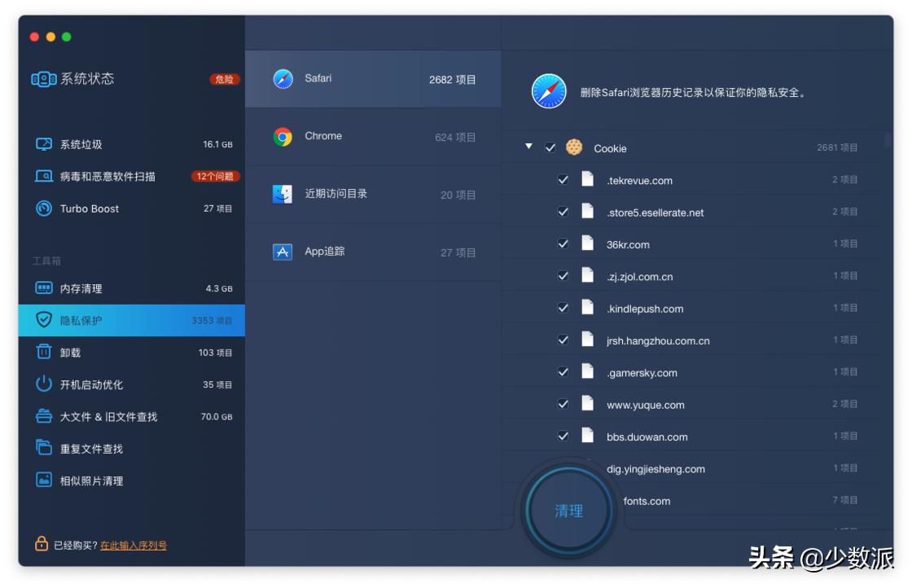912x588 pixels.
Task: Open 病毒和恶意软件扫描 sidebar entry
Action: (131, 176)
